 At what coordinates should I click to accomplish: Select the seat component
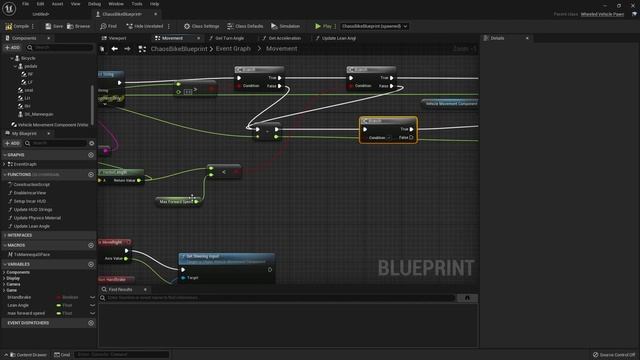tap(29, 90)
